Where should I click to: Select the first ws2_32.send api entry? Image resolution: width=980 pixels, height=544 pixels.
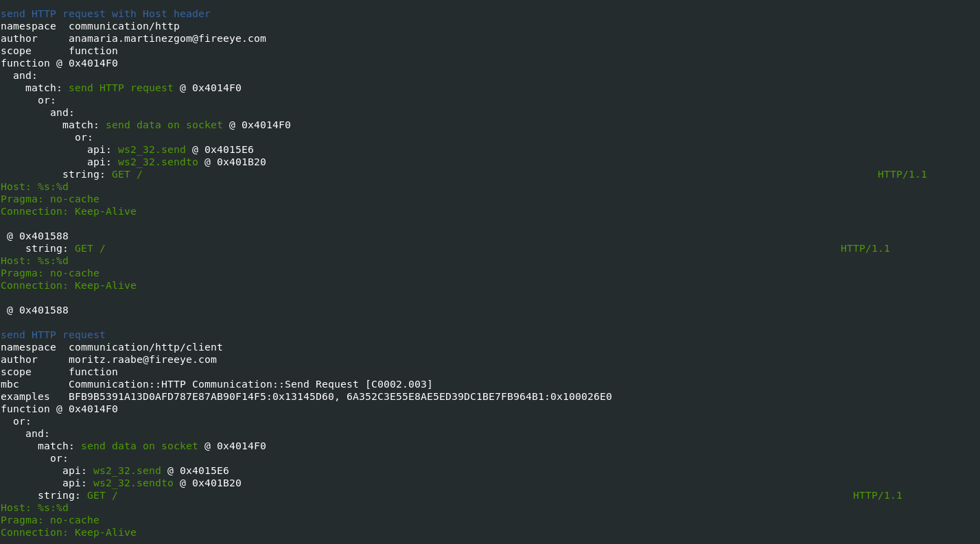152,150
